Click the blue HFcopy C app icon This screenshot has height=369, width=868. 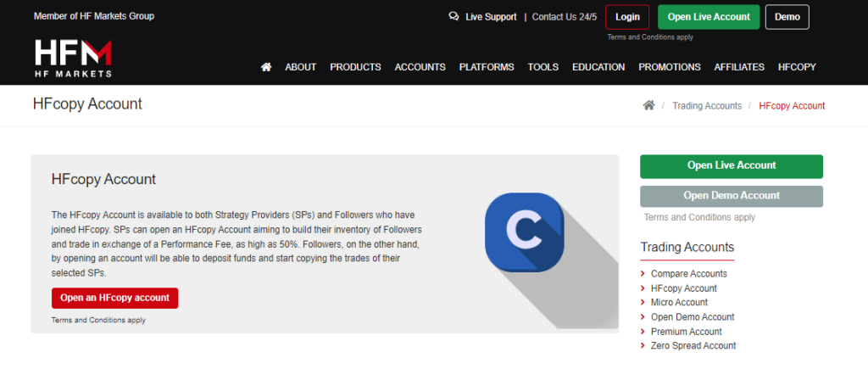pyautogui.click(x=524, y=232)
